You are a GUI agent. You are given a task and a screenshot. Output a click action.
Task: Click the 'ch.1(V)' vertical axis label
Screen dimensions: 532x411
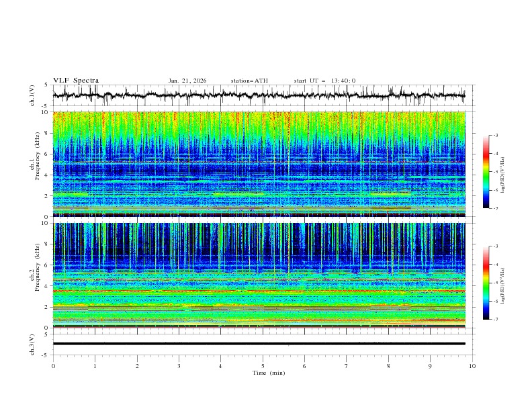click(x=32, y=95)
